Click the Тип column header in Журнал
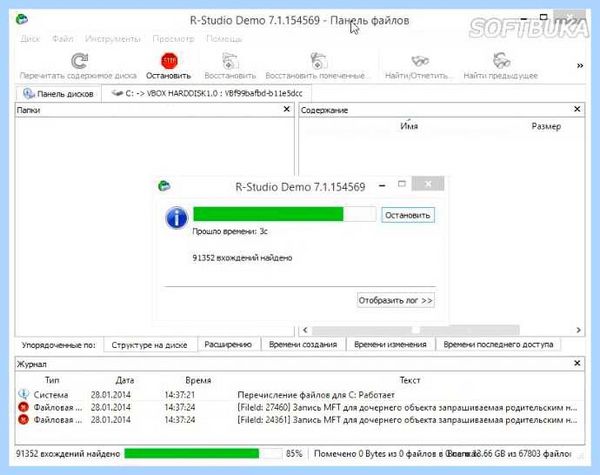600x475 pixels. click(52, 380)
